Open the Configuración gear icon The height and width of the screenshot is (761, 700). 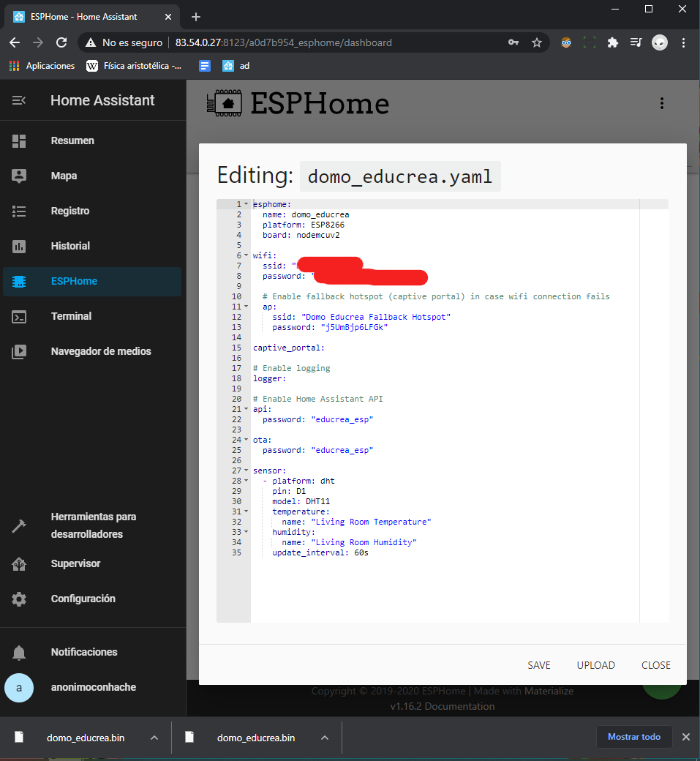coord(19,599)
